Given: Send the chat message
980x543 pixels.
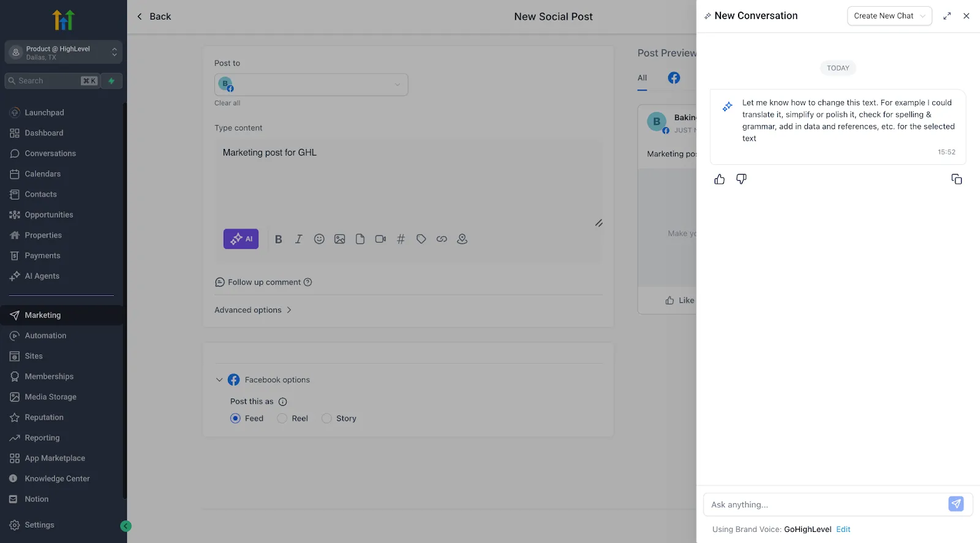Looking at the screenshot, I should point(956,504).
